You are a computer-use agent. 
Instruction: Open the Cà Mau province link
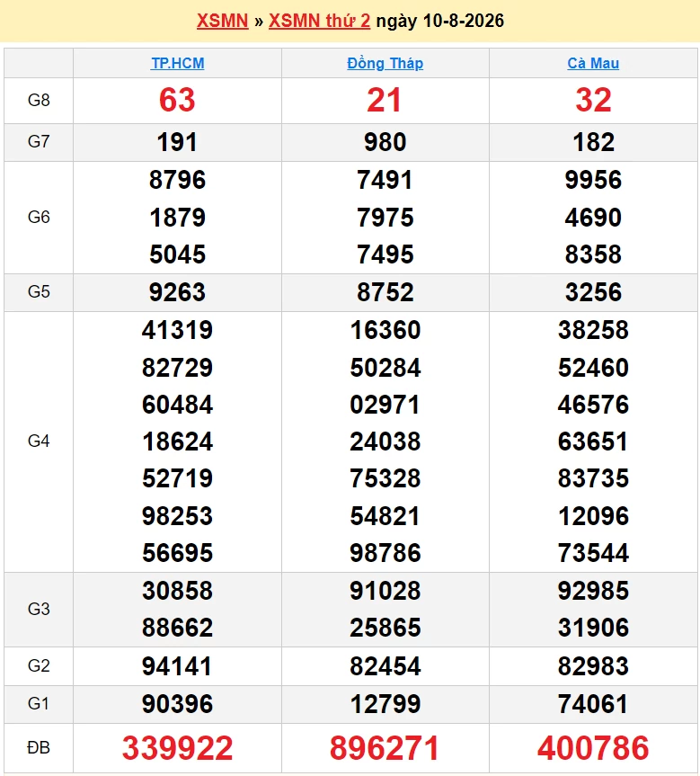click(x=593, y=63)
